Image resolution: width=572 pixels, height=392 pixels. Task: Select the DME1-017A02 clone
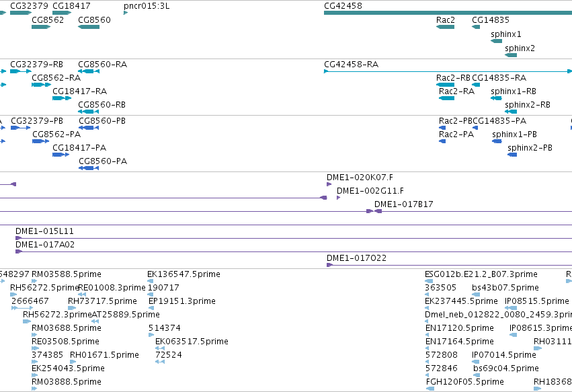coord(294,252)
